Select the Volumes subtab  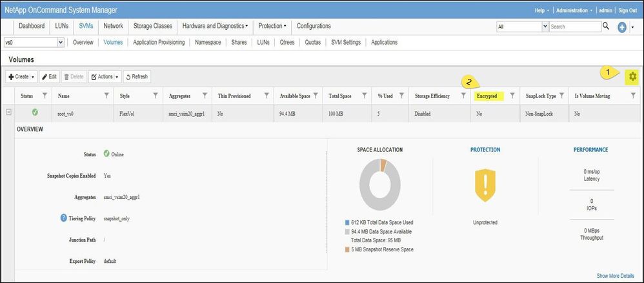point(113,43)
